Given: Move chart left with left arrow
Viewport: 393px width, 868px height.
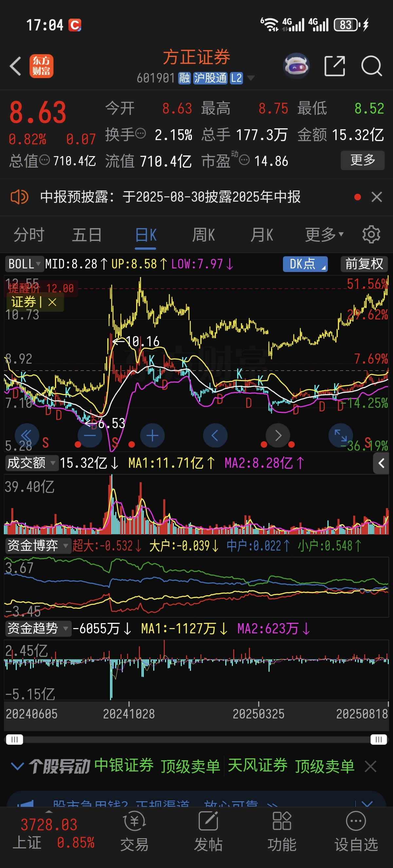Looking at the screenshot, I should pyautogui.click(x=215, y=435).
